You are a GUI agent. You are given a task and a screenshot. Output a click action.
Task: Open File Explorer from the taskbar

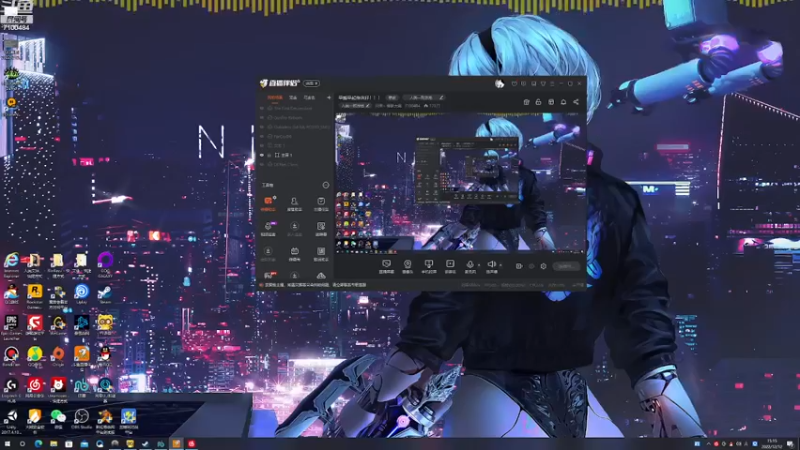point(54,444)
